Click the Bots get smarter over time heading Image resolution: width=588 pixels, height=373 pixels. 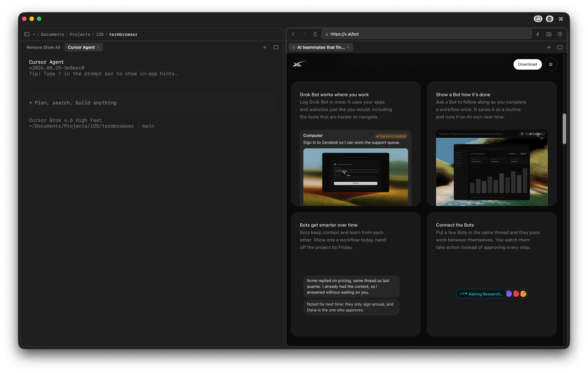[328, 225]
